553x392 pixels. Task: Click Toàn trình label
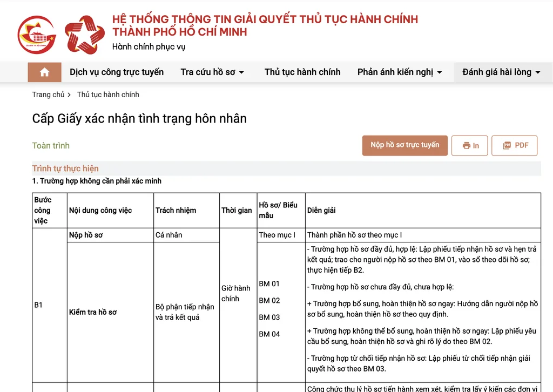point(51,146)
